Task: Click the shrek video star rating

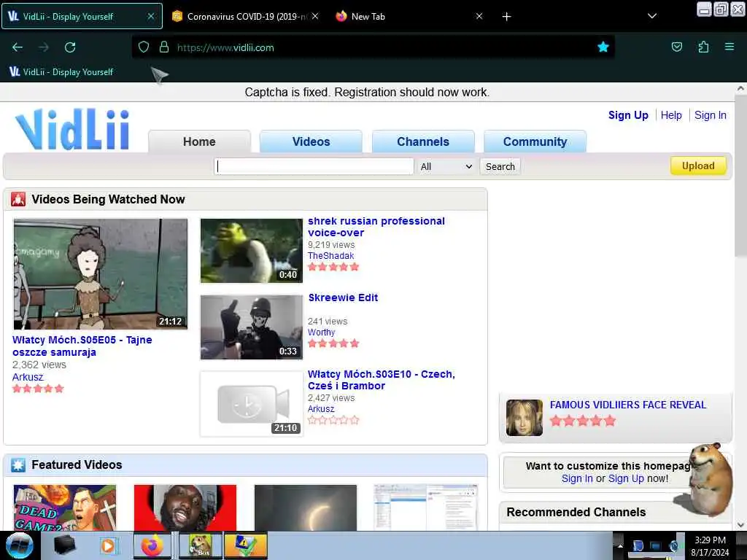Action: point(333,267)
